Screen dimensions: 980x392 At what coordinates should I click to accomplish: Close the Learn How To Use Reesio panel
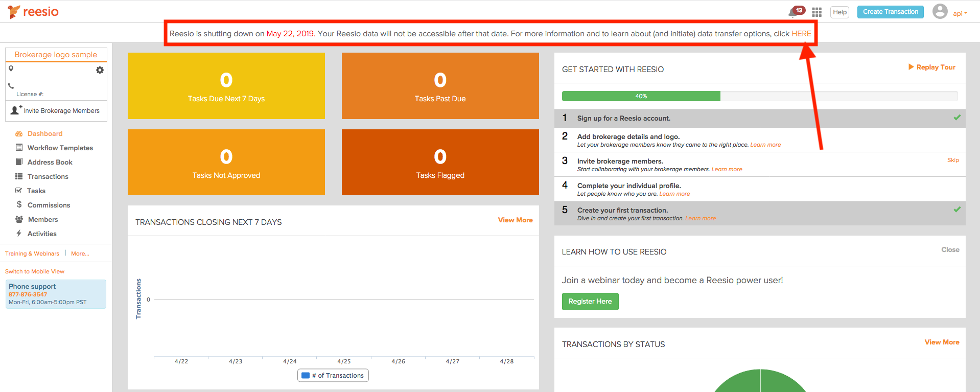tap(950, 250)
